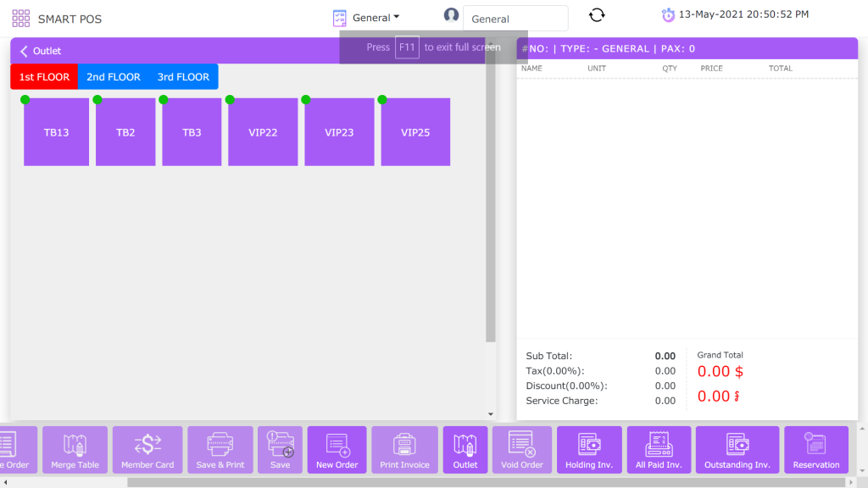Screen dimensions: 868x488
Task: Click the General user input field
Action: click(515, 19)
